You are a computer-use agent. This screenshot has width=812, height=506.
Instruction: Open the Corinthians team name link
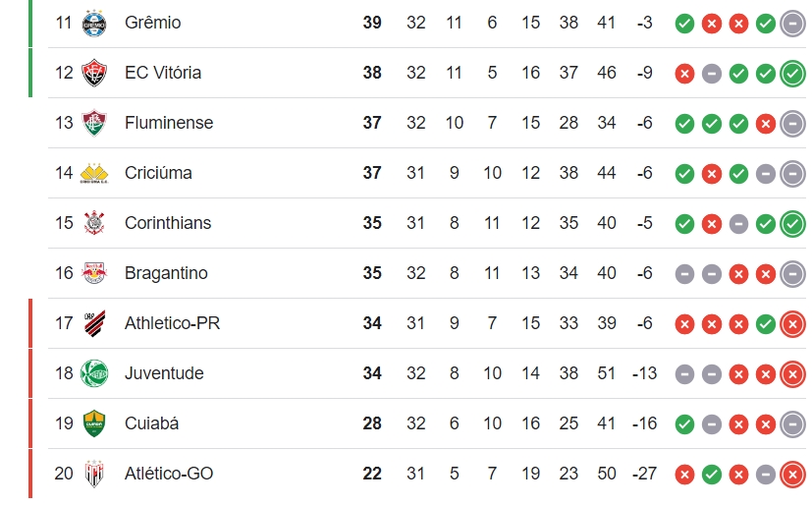[168, 223]
